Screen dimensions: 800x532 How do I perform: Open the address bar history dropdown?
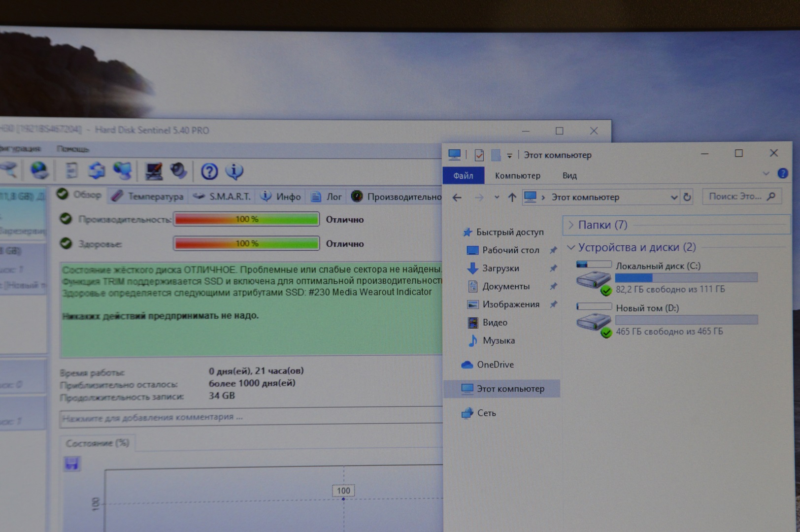[674, 198]
